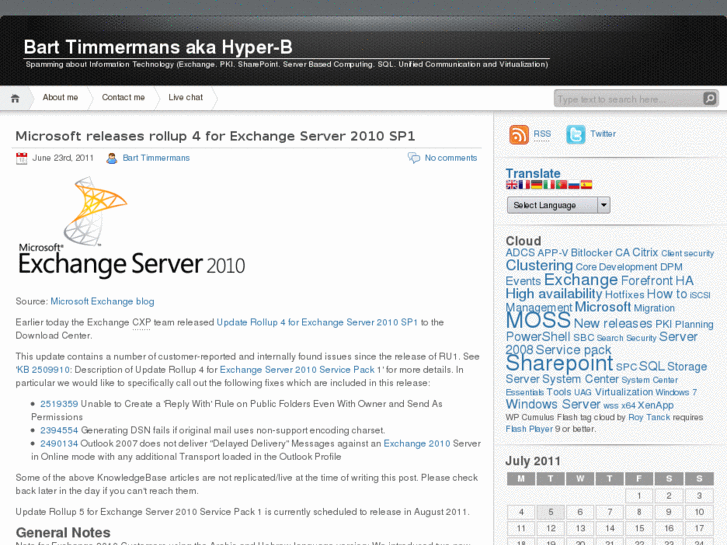
Task: Select the ADCS tag
Action: pos(520,253)
